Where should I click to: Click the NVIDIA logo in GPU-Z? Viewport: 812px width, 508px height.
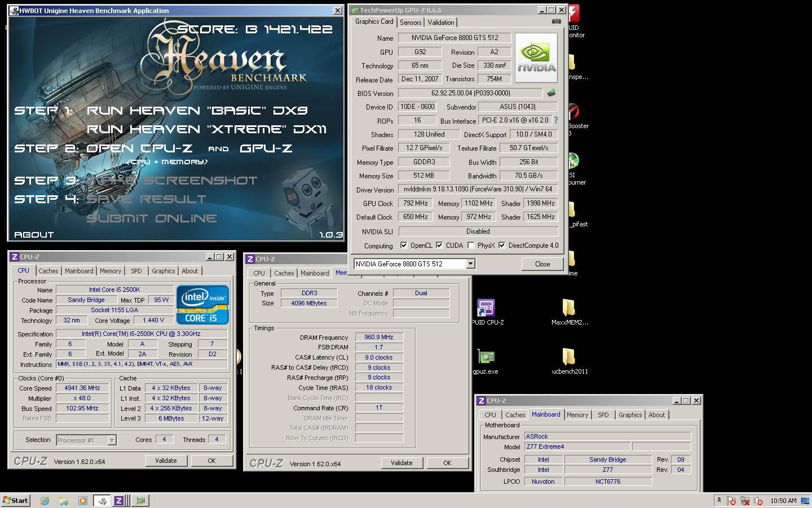(x=536, y=58)
